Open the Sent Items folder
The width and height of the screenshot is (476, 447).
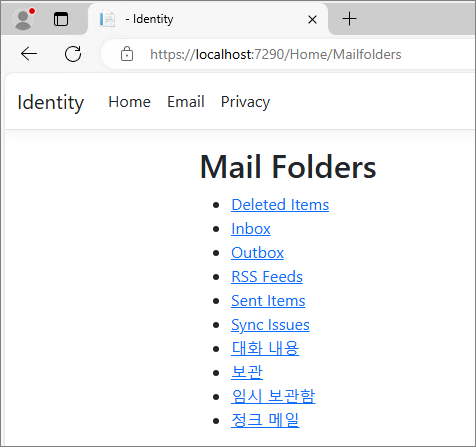coord(268,301)
